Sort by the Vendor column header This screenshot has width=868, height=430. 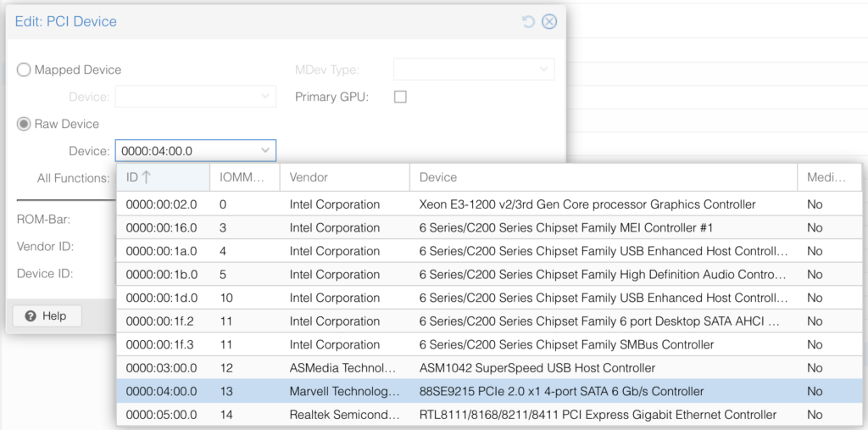click(344, 177)
